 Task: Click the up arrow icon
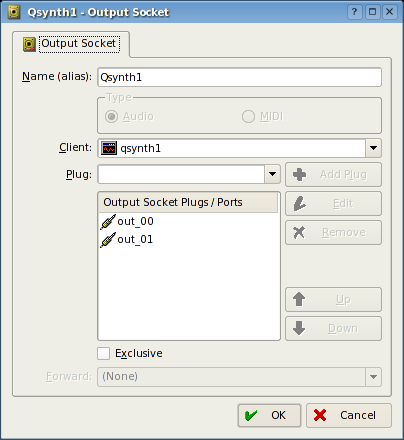(299, 299)
